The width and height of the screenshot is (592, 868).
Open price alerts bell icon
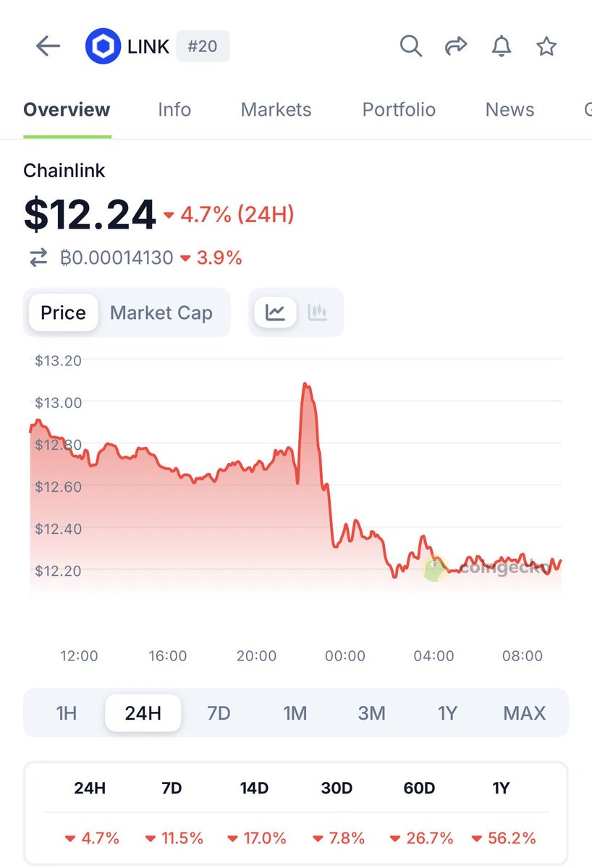[502, 47]
